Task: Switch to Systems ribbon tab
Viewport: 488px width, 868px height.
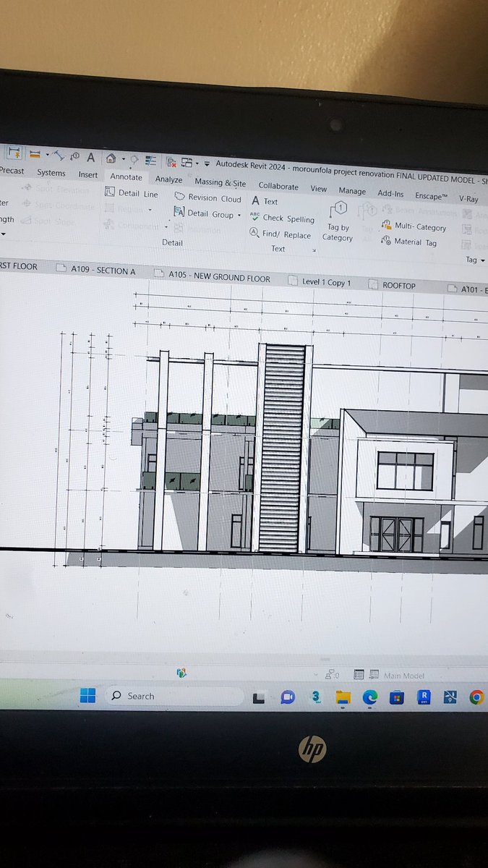Action: coord(51,172)
